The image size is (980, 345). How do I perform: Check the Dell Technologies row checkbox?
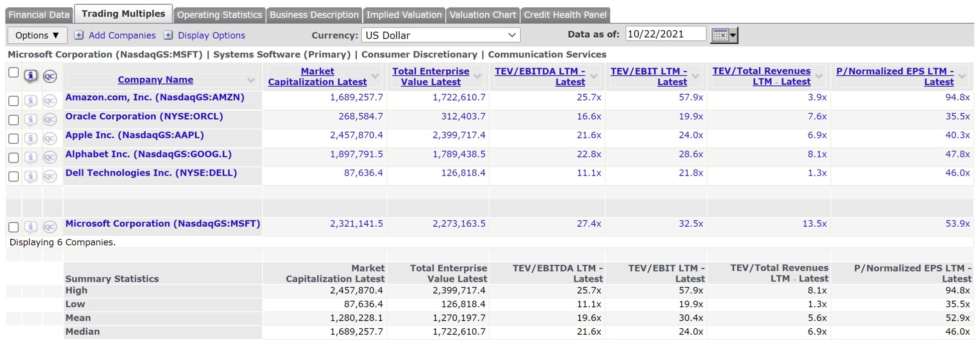[13, 177]
